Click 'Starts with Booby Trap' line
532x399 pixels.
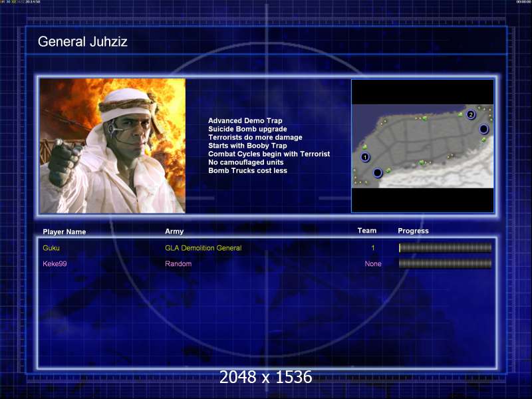pos(247,146)
